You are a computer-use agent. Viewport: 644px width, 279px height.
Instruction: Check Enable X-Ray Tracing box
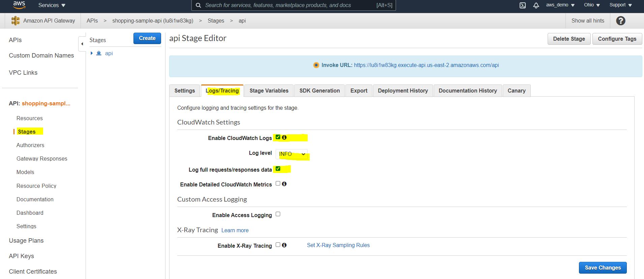point(278,245)
